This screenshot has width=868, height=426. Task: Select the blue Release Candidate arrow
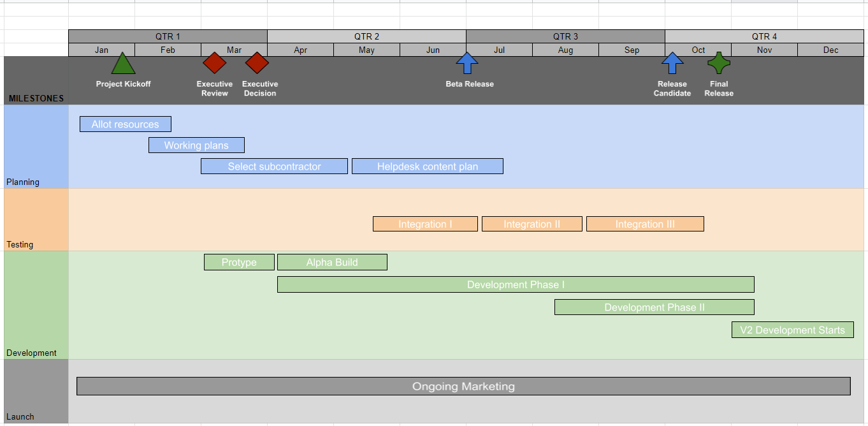(672, 63)
